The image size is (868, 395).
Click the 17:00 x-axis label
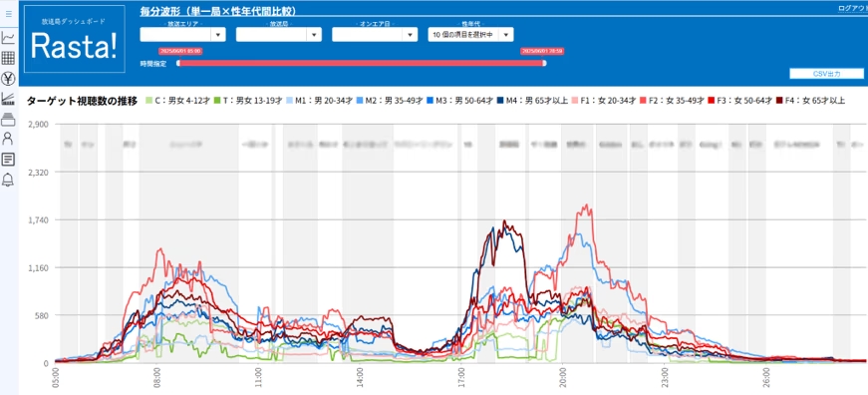pyautogui.click(x=461, y=378)
